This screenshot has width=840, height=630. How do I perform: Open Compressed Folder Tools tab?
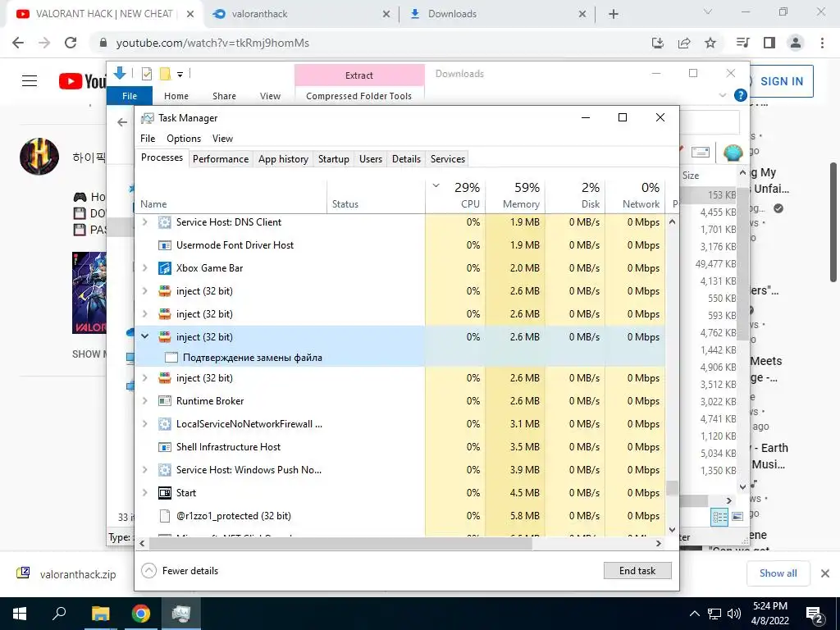tap(359, 96)
